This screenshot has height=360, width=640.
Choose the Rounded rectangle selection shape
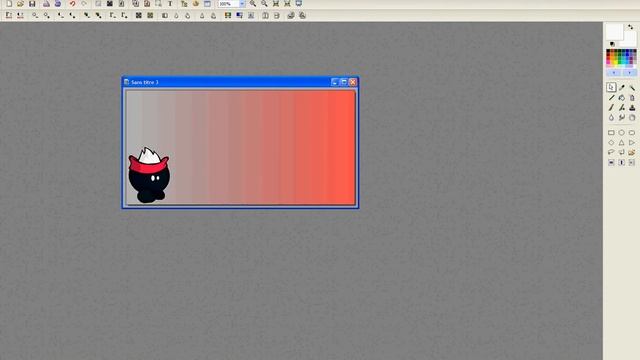632,133
